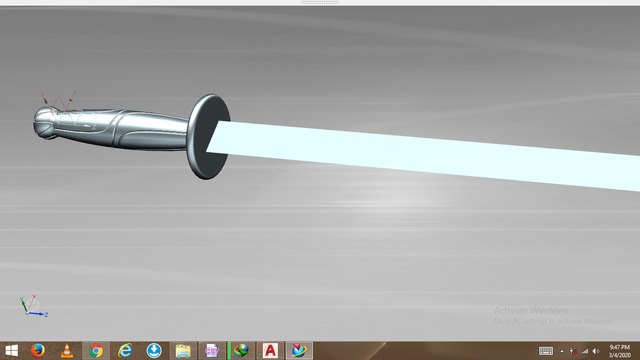Open VLC media player cone icon
The height and width of the screenshot is (360, 640).
67,351
